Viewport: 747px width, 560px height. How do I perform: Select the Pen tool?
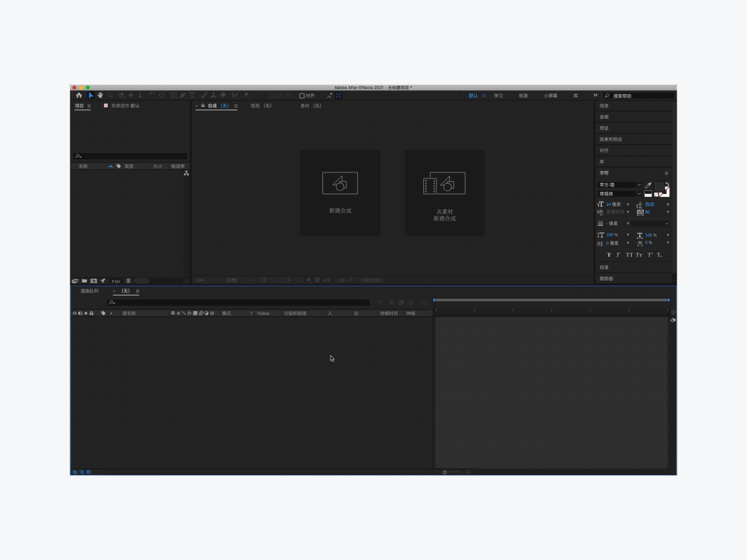(182, 95)
